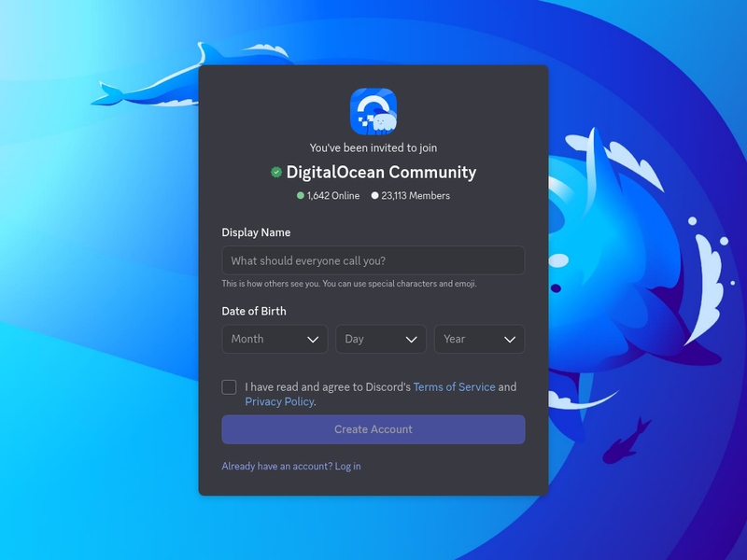The width and height of the screenshot is (747, 560).
Task: Open the Terms of Service link
Action: tap(454, 387)
